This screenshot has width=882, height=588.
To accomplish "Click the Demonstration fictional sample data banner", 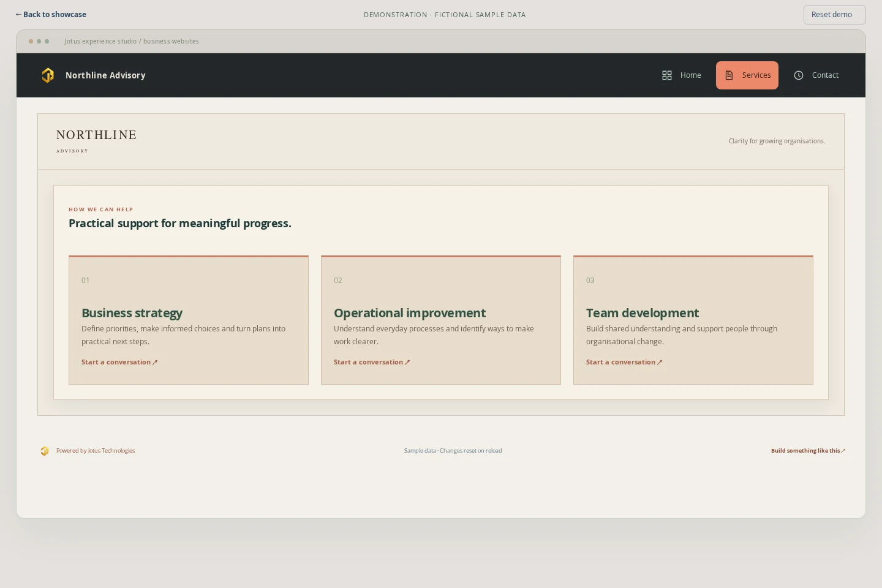I will [x=445, y=15].
